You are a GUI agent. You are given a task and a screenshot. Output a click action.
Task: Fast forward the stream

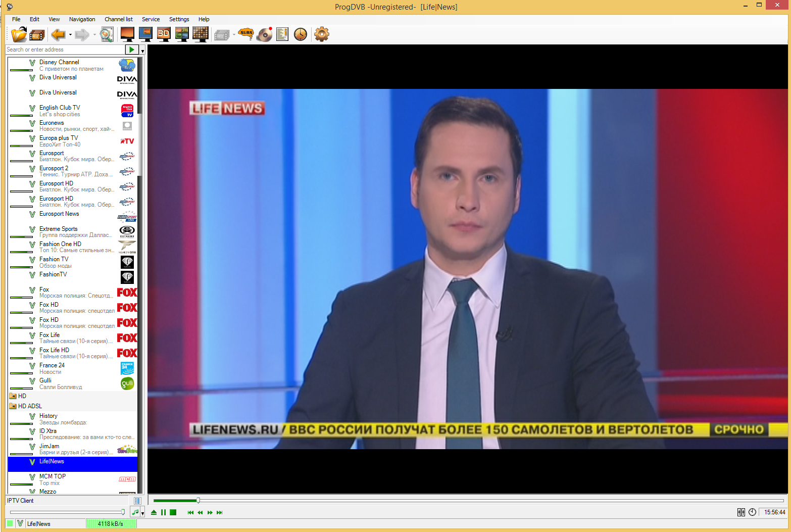[x=210, y=512]
